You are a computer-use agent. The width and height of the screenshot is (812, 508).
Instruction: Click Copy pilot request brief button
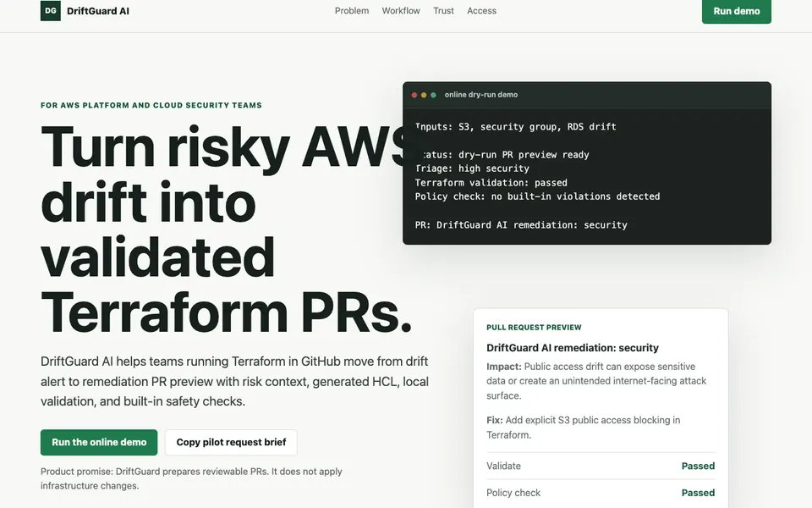tap(231, 442)
